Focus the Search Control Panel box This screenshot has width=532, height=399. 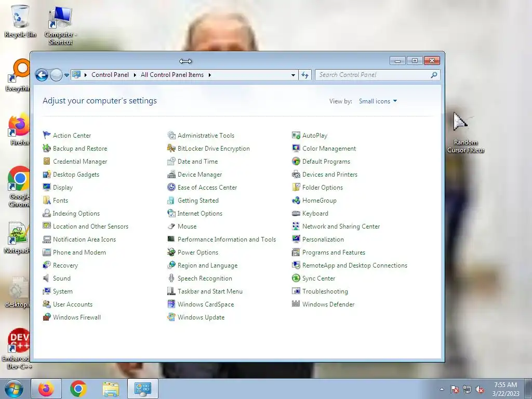(x=377, y=75)
